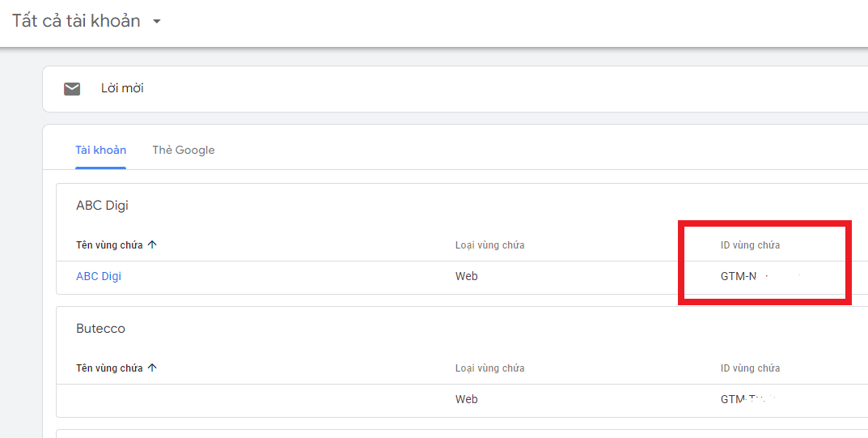Click sort arrow in ABC Digi header
The height and width of the screenshot is (438, 868).
pos(153,245)
